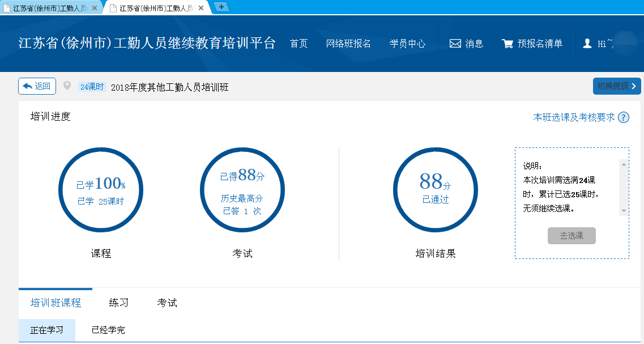Open 本班选课及考核要求 link
644x344 pixels.
[573, 117]
